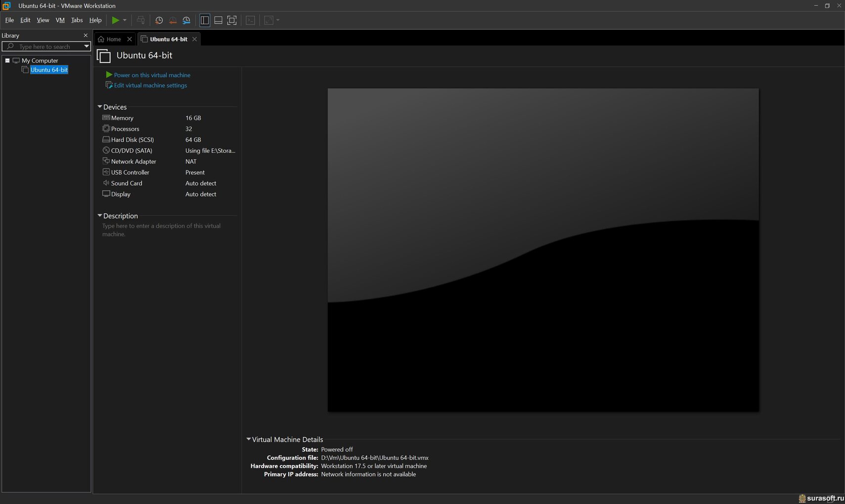
Task: Open the Help menu
Action: [x=95, y=20]
